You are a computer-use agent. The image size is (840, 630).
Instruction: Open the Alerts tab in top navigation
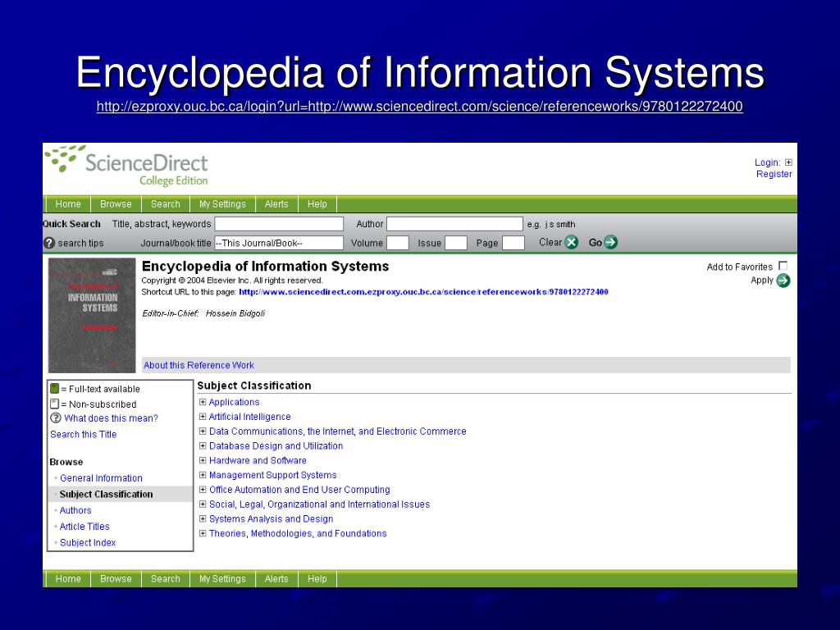click(x=276, y=204)
